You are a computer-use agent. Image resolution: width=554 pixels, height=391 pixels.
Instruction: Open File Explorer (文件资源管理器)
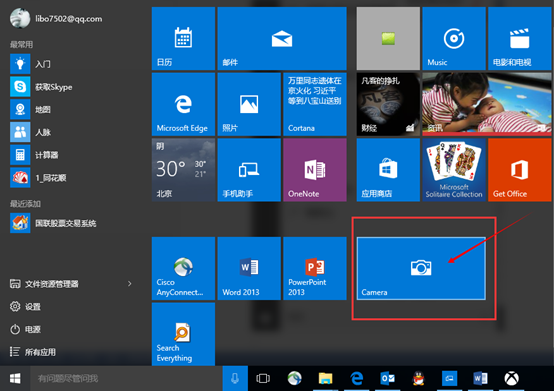44,284
